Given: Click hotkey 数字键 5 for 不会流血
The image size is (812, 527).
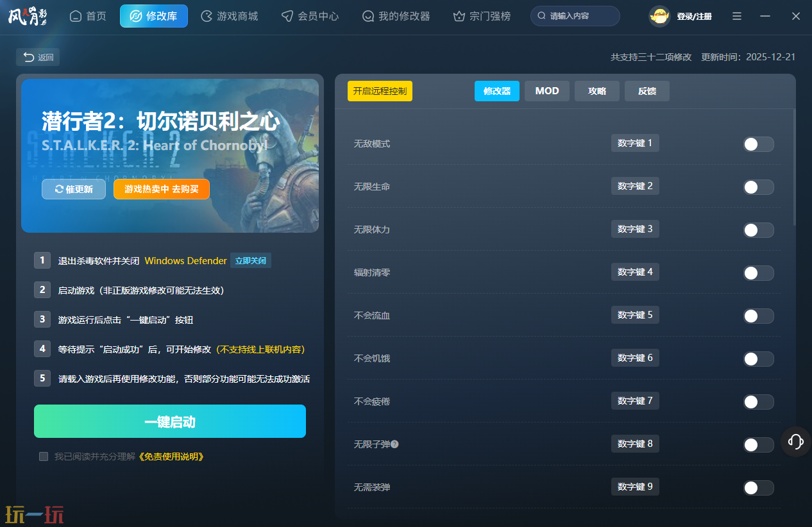Looking at the screenshot, I should [x=635, y=315].
